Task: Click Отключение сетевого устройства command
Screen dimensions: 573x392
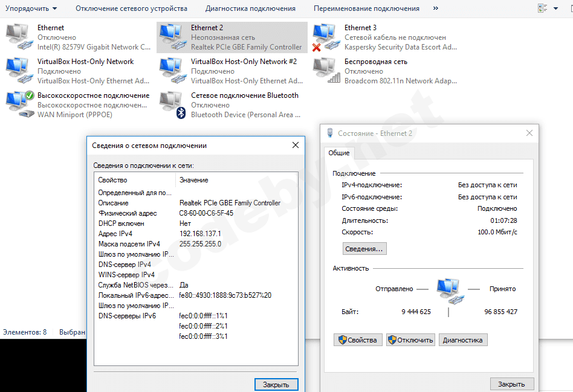Action: click(x=131, y=8)
